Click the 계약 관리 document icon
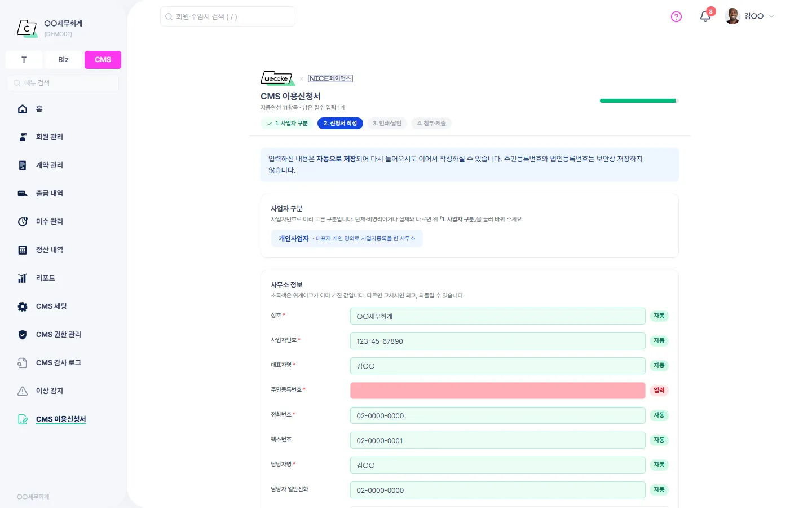This screenshot has width=812, height=508. (x=23, y=165)
